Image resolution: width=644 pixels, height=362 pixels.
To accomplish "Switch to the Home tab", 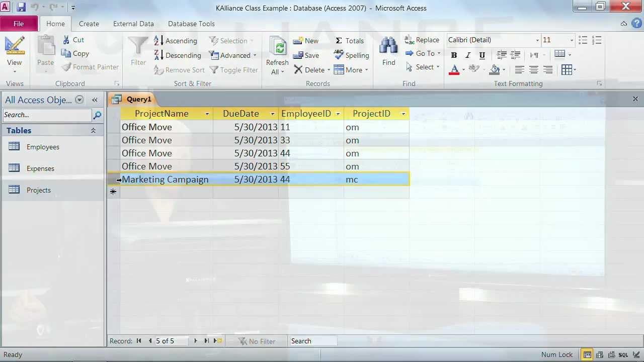I will point(55,24).
